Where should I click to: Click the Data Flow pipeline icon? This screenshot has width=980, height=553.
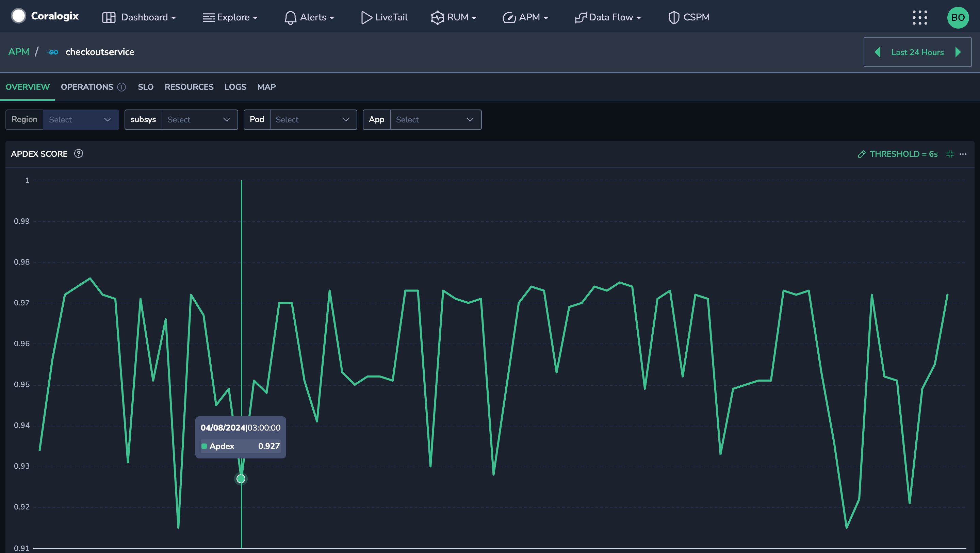pos(581,17)
